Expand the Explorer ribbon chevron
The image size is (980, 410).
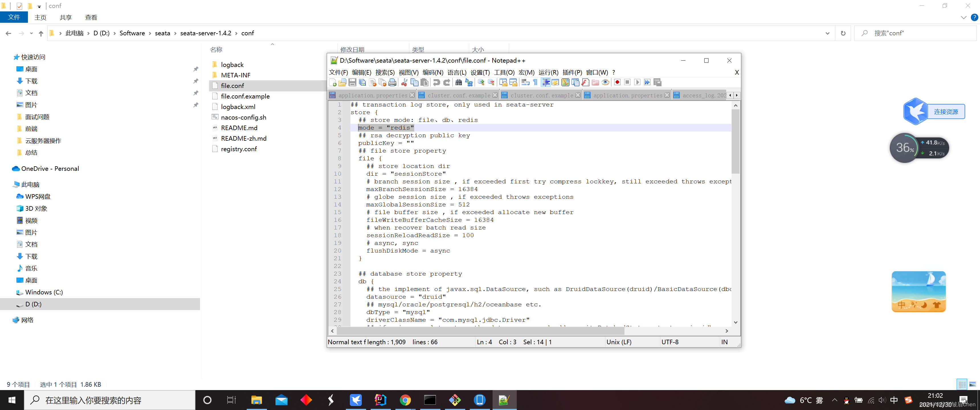(963, 17)
